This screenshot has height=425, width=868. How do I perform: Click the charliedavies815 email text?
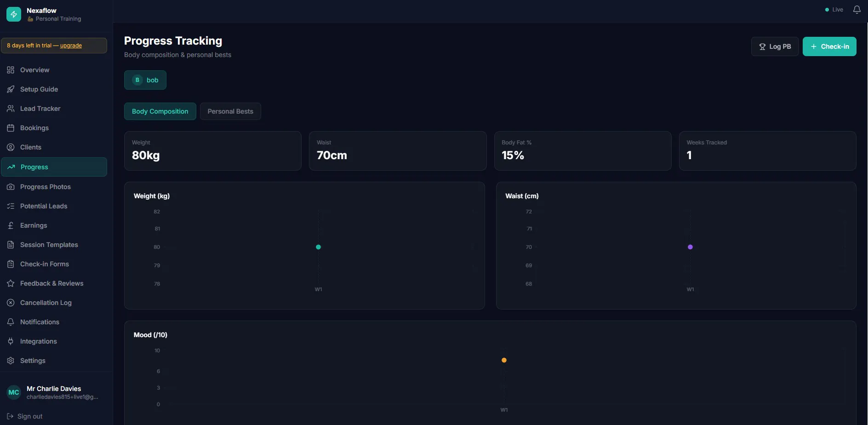tap(63, 397)
